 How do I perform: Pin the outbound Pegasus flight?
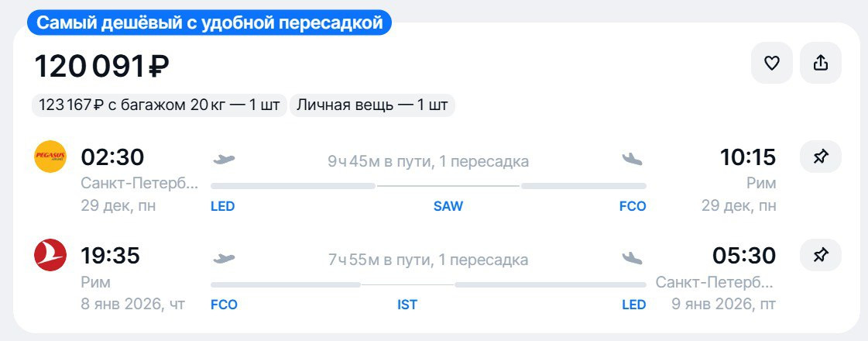coord(821,157)
